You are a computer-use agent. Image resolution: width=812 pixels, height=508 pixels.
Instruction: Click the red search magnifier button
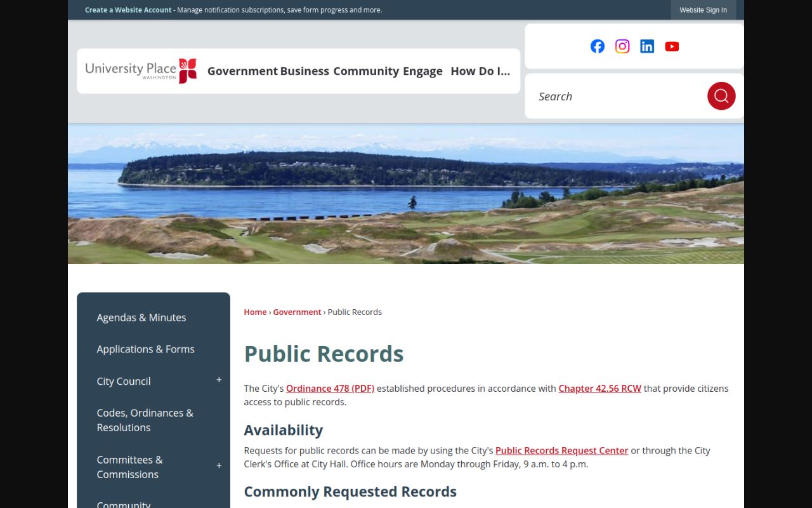tap(721, 96)
